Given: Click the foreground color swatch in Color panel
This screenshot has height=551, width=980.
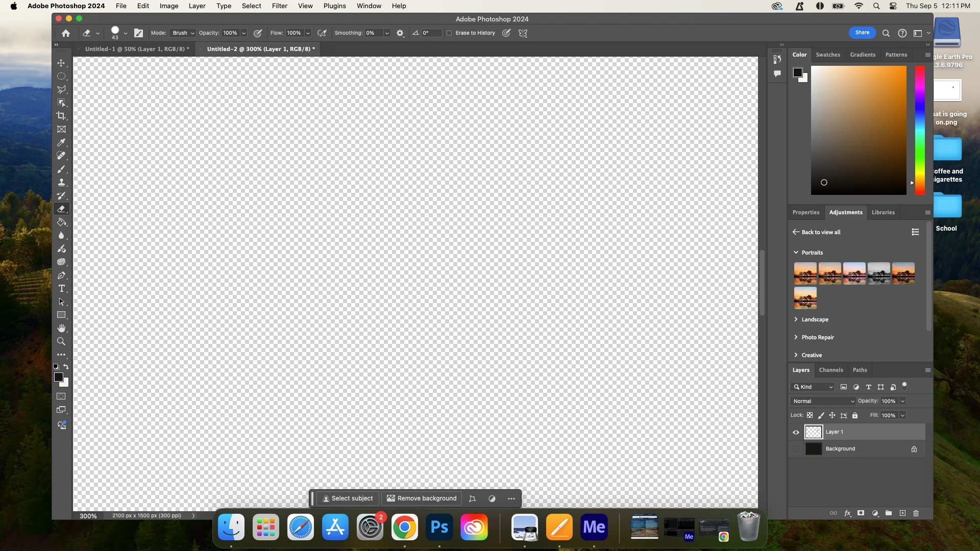Looking at the screenshot, I should point(797,72).
